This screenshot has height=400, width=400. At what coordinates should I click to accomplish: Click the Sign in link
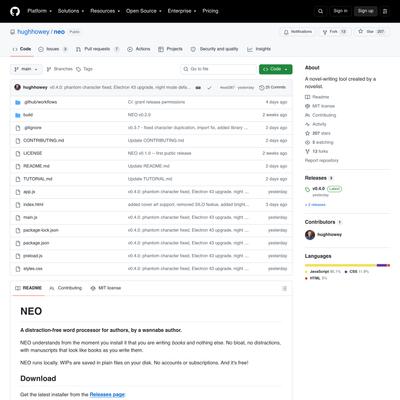coord(340,11)
